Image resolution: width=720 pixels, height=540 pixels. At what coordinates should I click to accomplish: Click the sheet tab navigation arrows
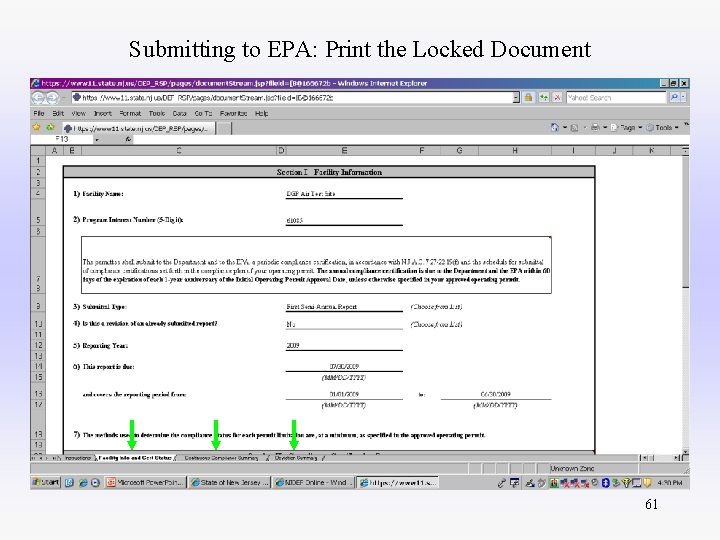tap(45, 458)
